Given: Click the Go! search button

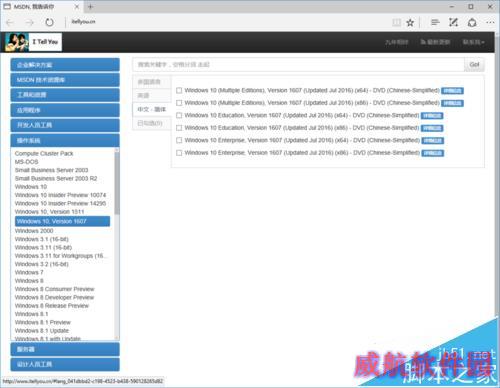Looking at the screenshot, I should [474, 64].
